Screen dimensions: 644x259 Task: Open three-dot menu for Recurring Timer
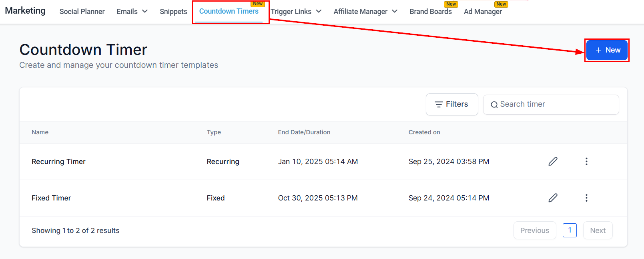pyautogui.click(x=586, y=162)
